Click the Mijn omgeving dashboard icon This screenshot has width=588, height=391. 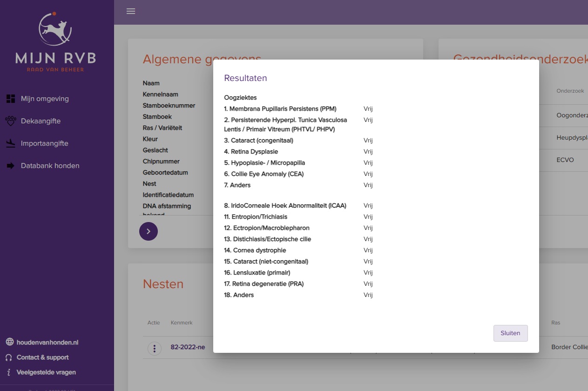[x=10, y=99]
